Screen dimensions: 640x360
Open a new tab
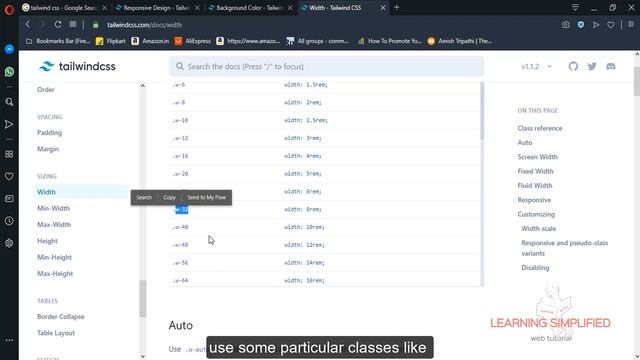tap(396, 7)
